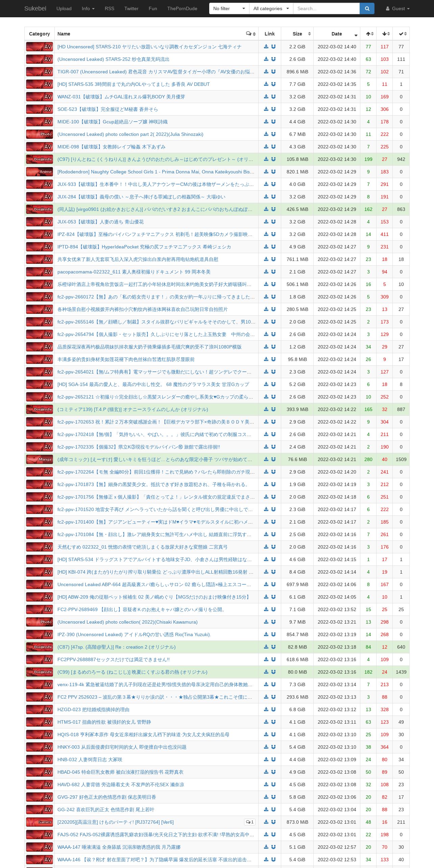The image size is (434, 868).
Task: Open comment bubble on RJ372764 Games row
Action: click(250, 822)
